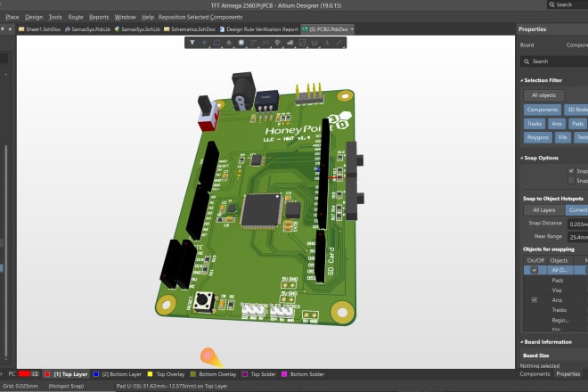Open the Route menu
The height and width of the screenshot is (392, 588).
[x=76, y=17]
